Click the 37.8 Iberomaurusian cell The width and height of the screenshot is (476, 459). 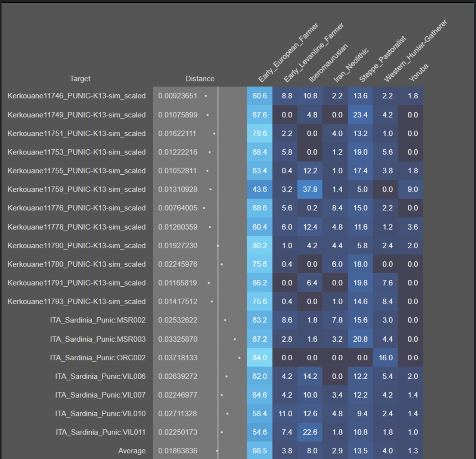point(310,189)
